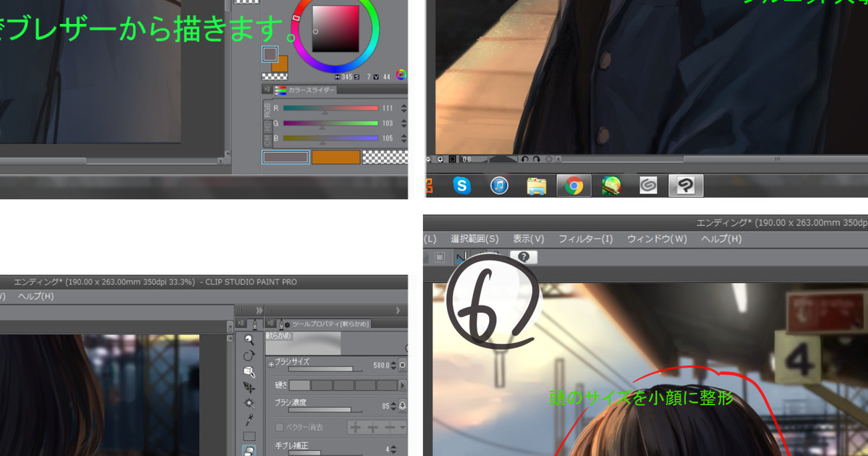Open the Tool Property panel menu icon
The height and width of the screenshot is (456, 868).
pos(269,324)
